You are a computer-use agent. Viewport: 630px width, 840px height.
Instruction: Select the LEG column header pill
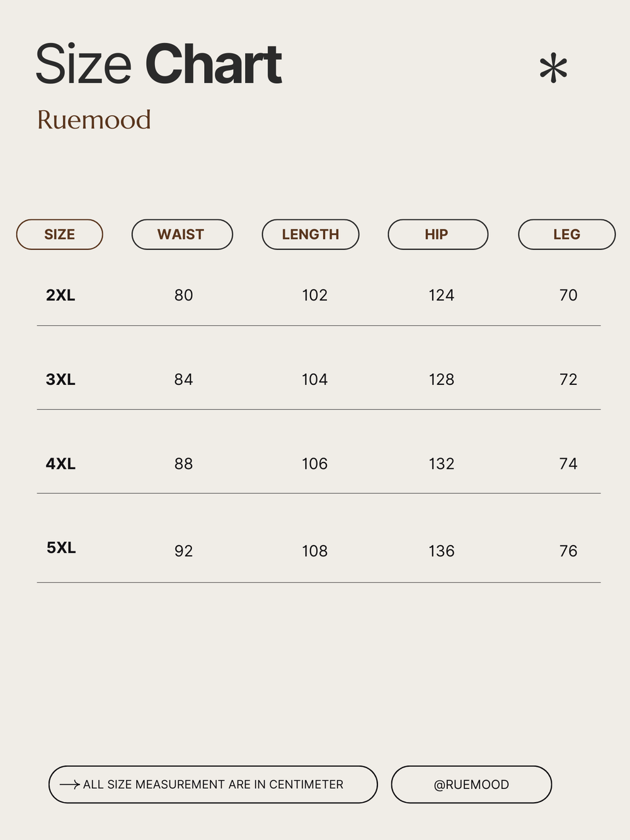[x=566, y=234]
